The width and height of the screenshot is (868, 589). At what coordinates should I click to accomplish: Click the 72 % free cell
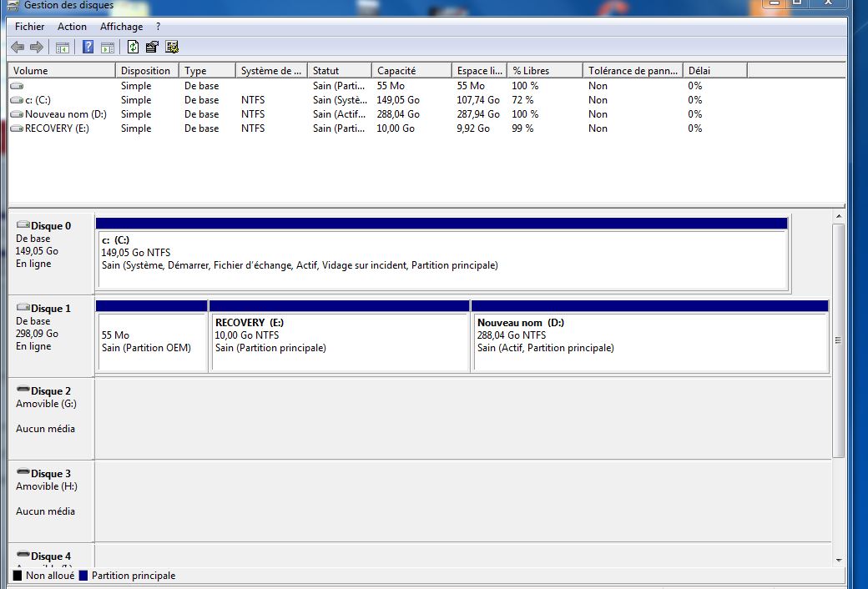[522, 100]
